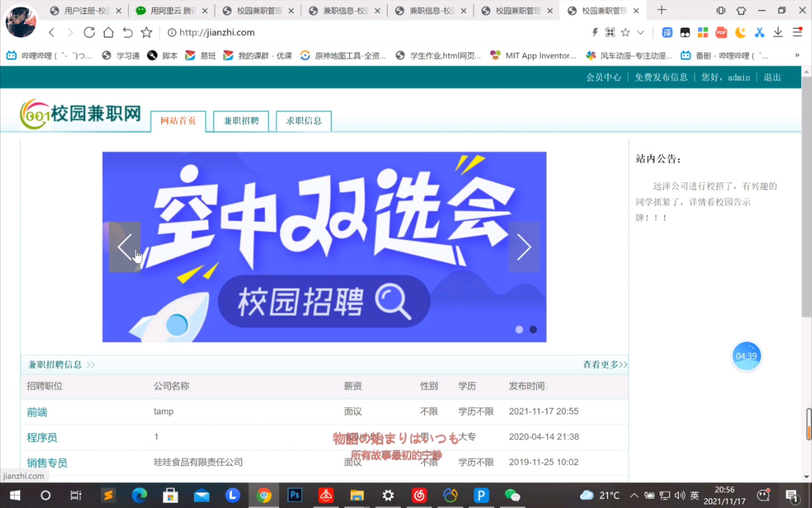Image resolution: width=812 pixels, height=508 pixels.
Task: Click the 查看更多 link for job listings
Action: (601, 364)
